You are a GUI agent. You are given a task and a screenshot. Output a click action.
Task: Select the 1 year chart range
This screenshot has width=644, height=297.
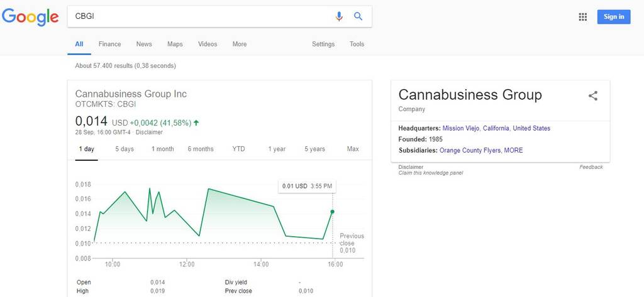[277, 149]
